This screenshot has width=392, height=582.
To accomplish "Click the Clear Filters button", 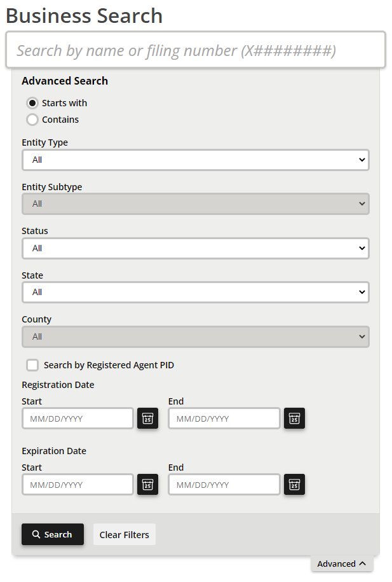I will click(x=125, y=534).
